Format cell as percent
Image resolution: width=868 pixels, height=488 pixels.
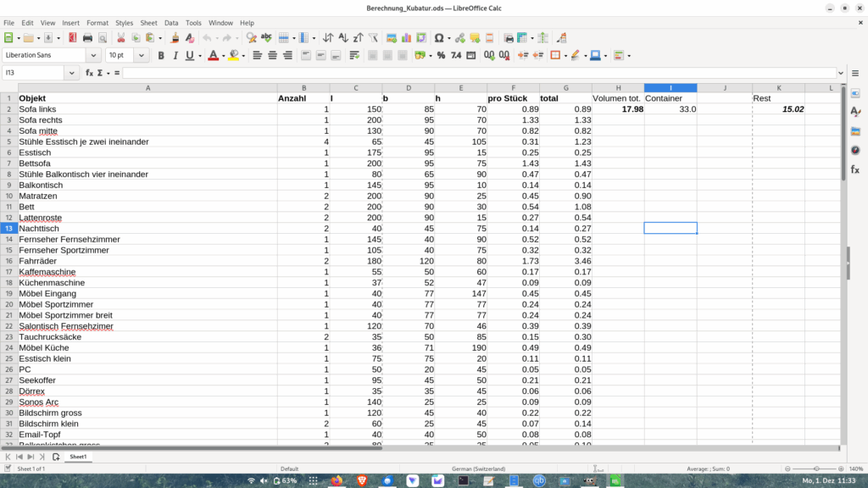[x=441, y=56]
